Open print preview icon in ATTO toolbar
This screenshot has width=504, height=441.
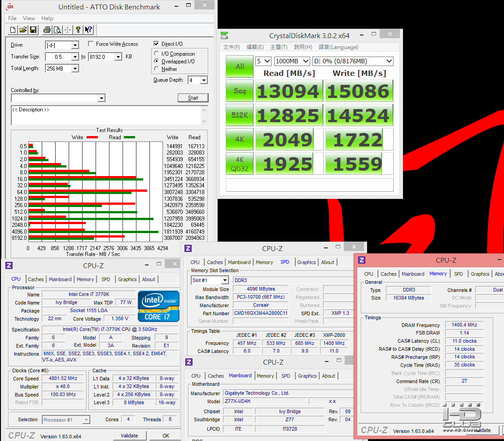[57, 30]
